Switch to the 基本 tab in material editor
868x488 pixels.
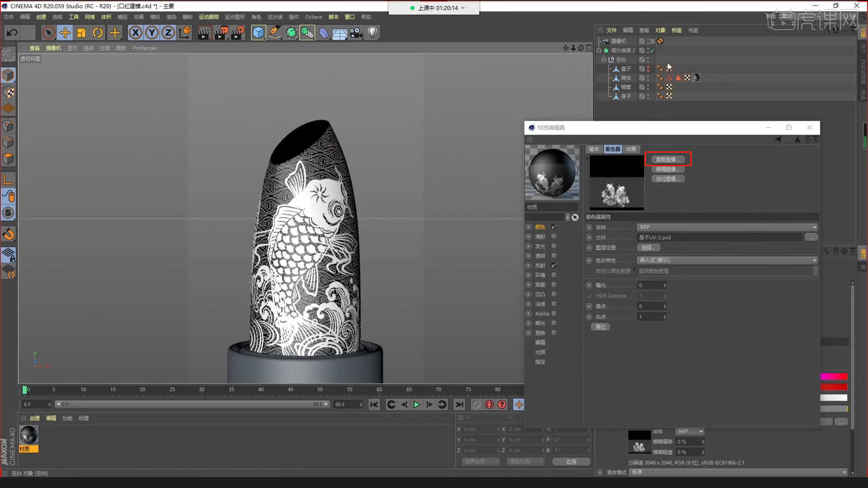[x=594, y=149]
